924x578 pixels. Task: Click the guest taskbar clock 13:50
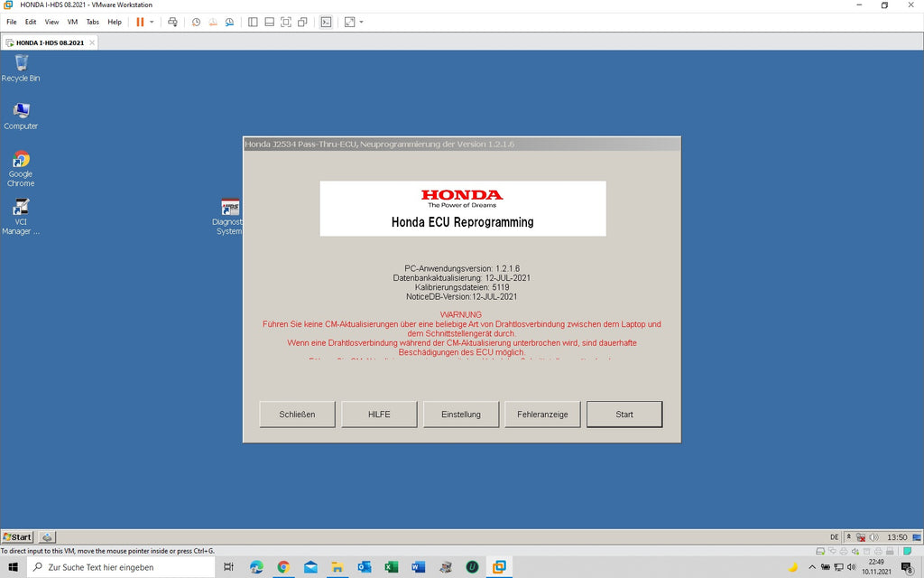tap(897, 537)
